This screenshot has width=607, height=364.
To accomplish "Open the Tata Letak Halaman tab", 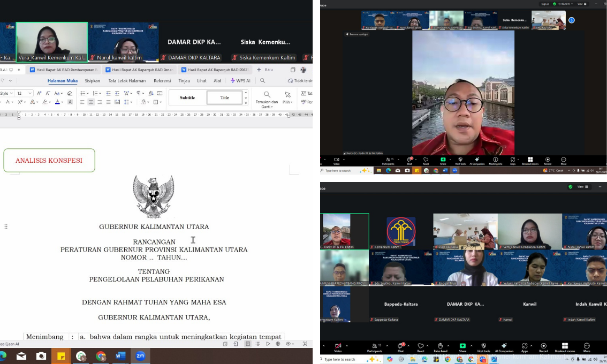I will pos(128,81).
